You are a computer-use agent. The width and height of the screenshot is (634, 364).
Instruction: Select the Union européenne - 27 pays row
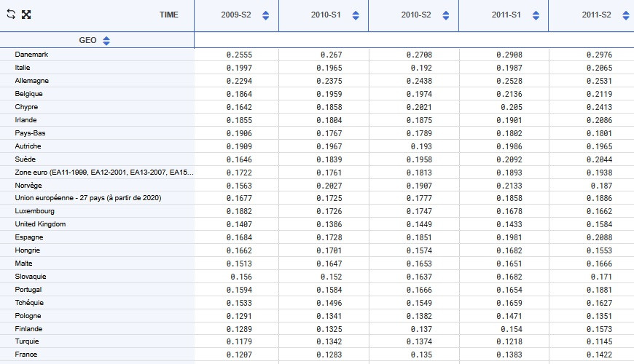point(88,198)
